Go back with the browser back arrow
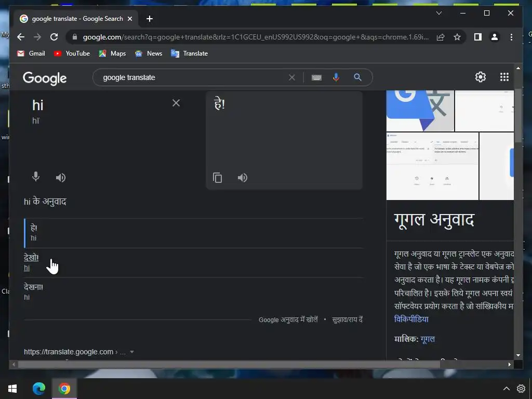Screen dimensions: 532x399 coord(21,37)
